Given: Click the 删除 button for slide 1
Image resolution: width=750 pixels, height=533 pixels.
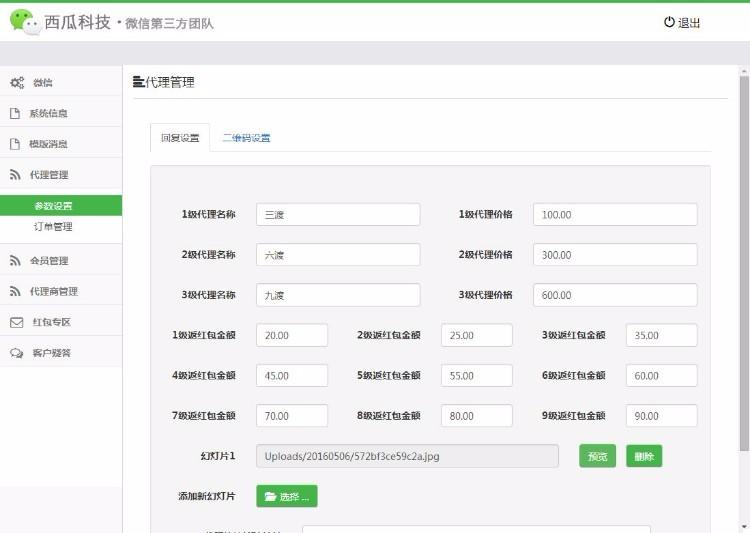Looking at the screenshot, I should pos(644,456).
